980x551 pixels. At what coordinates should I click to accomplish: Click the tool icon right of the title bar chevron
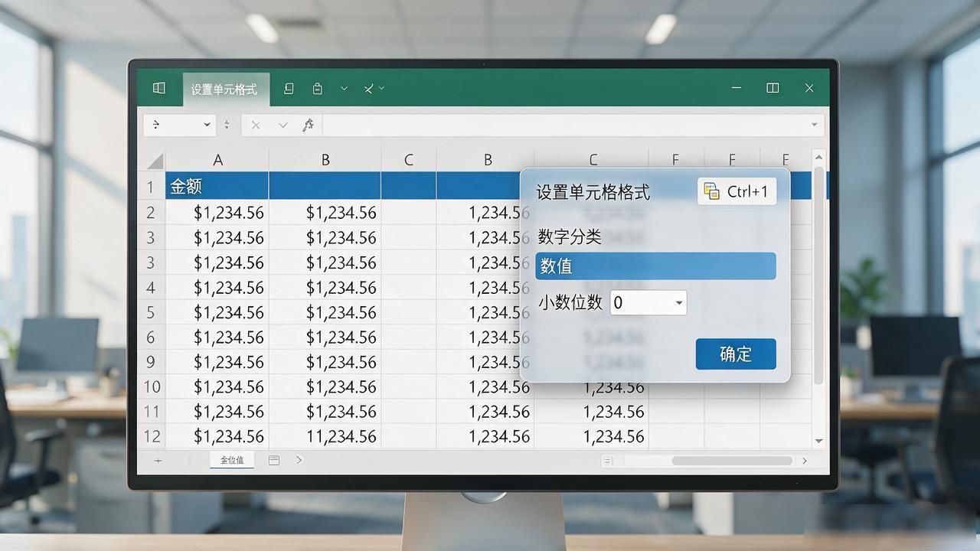click(369, 89)
